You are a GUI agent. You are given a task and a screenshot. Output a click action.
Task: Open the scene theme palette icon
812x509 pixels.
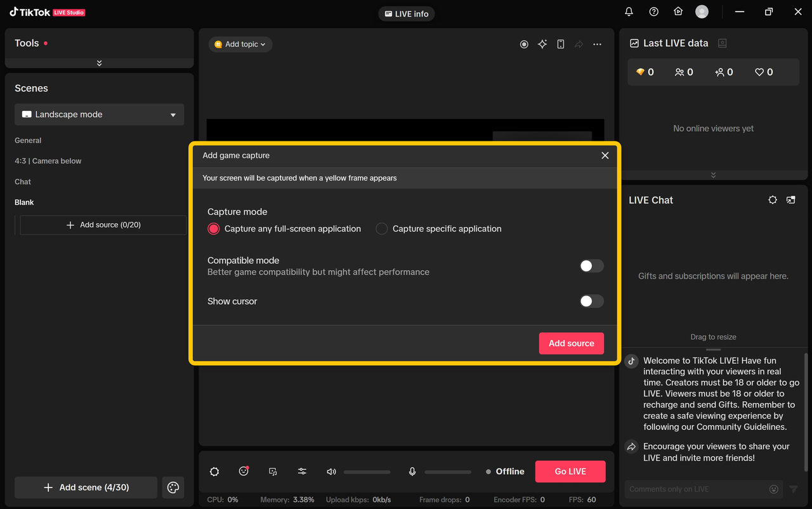coord(173,487)
